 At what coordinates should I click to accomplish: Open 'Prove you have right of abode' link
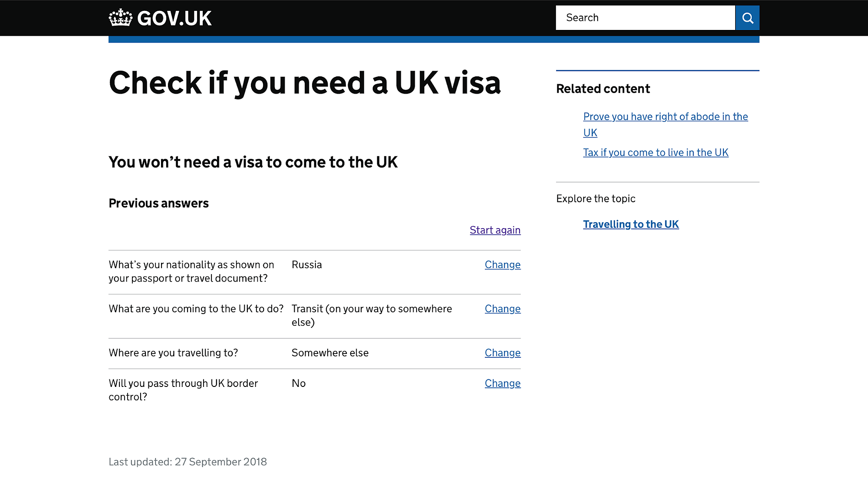pos(665,124)
